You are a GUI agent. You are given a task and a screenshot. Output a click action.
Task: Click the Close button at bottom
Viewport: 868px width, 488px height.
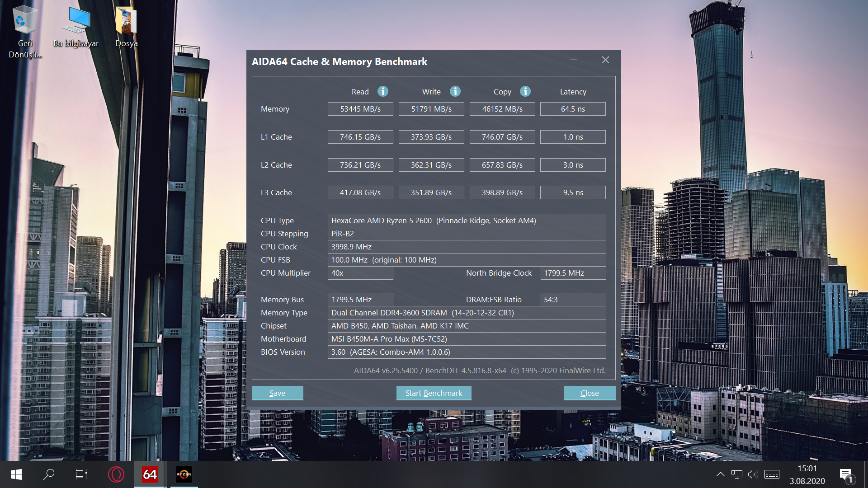590,393
